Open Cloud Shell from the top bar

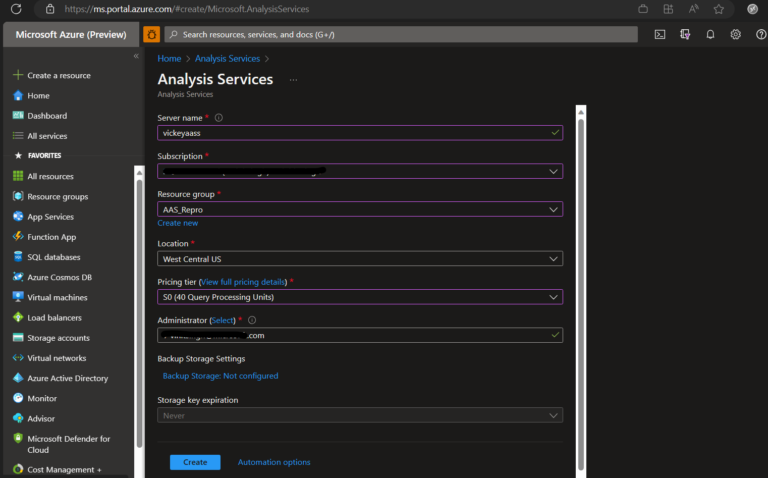tap(660, 34)
